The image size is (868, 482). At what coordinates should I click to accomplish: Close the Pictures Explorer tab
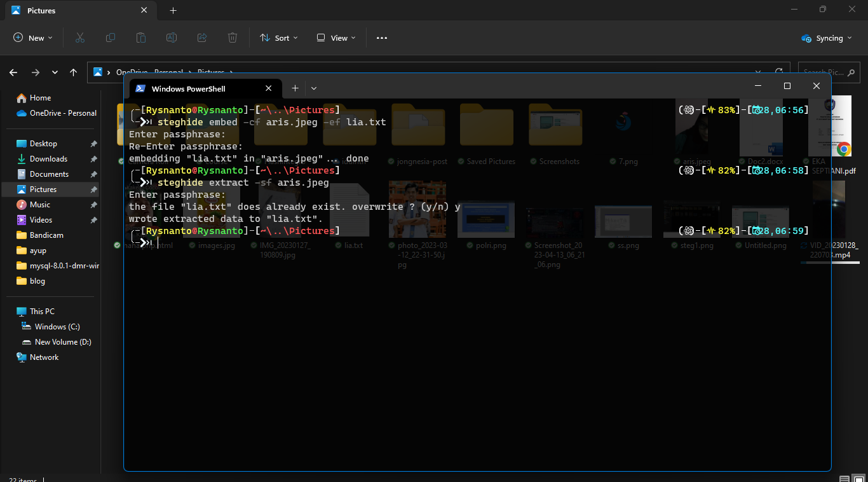[x=144, y=11]
